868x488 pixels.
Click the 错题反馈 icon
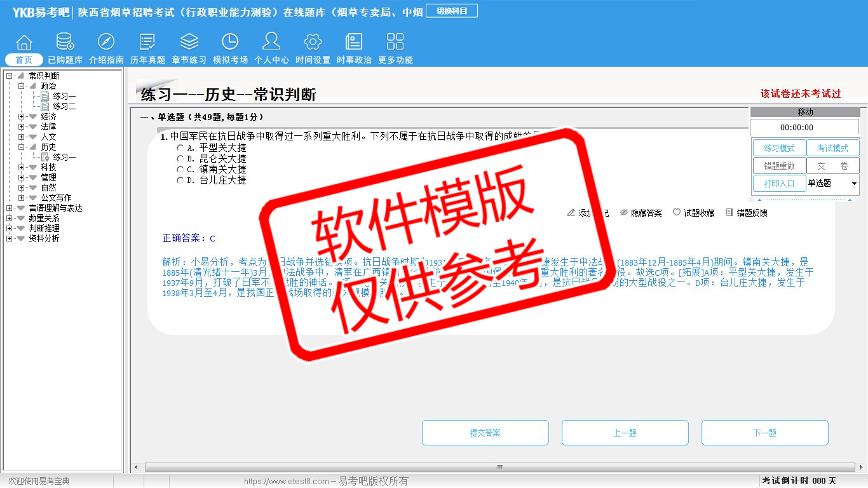pos(729,212)
